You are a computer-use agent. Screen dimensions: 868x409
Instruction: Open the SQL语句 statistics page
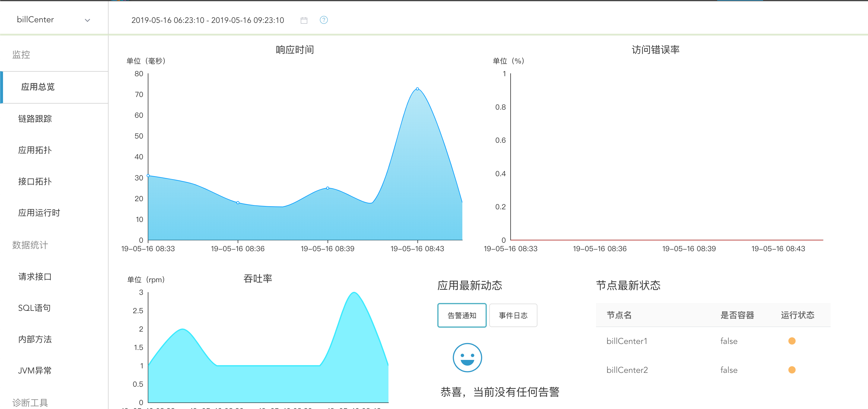click(x=34, y=308)
